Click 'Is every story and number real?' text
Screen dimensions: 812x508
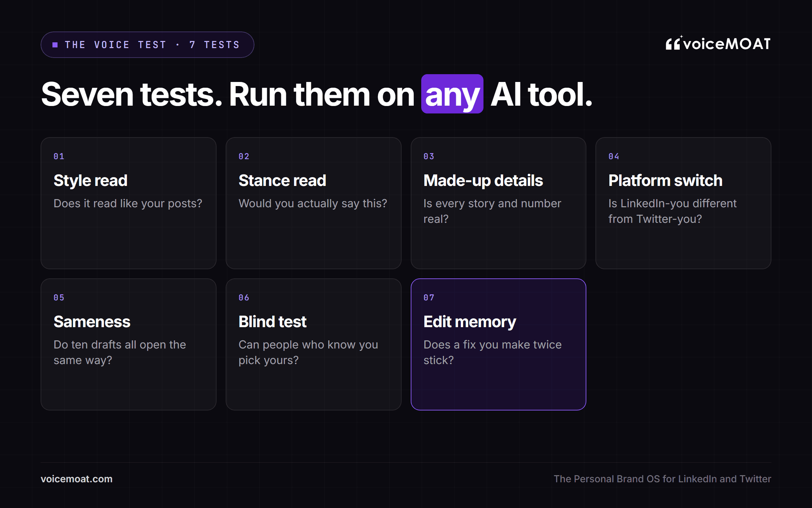(492, 211)
